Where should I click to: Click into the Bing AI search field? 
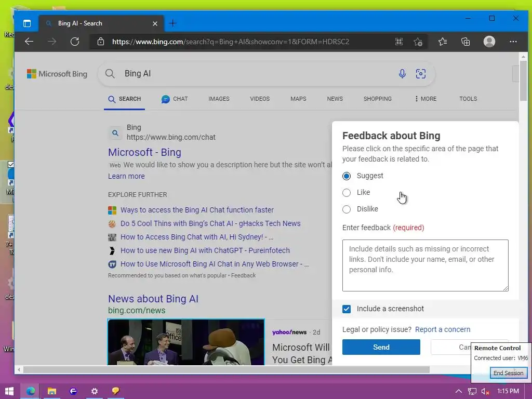pos(258,74)
